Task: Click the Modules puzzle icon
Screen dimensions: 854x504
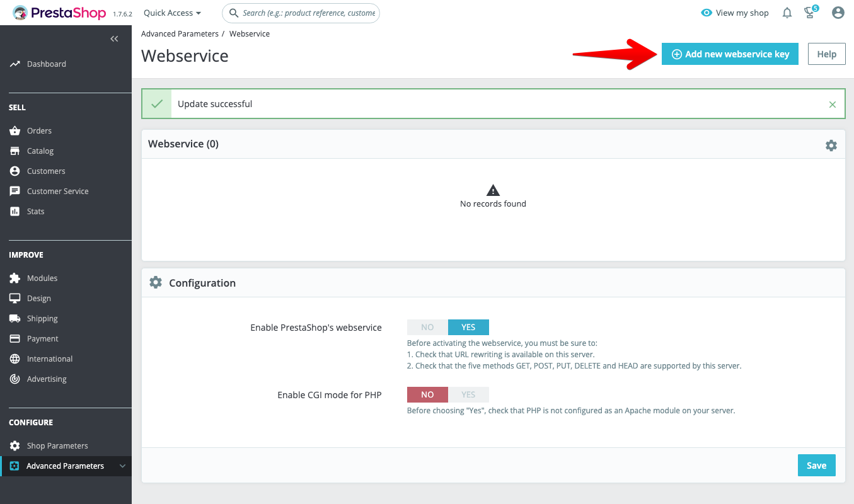Action: (14, 278)
